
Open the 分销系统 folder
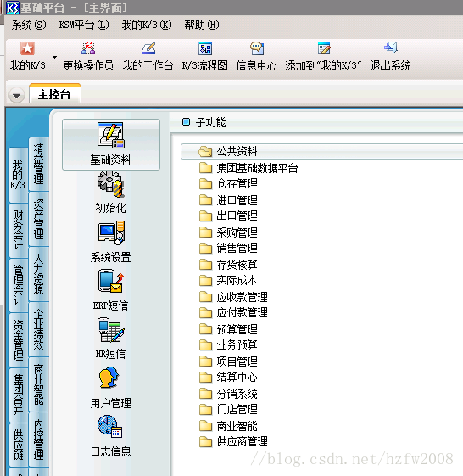(228, 394)
